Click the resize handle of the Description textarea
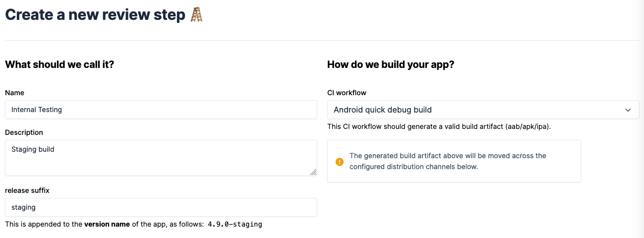This screenshot has width=644, height=238. (x=313, y=172)
